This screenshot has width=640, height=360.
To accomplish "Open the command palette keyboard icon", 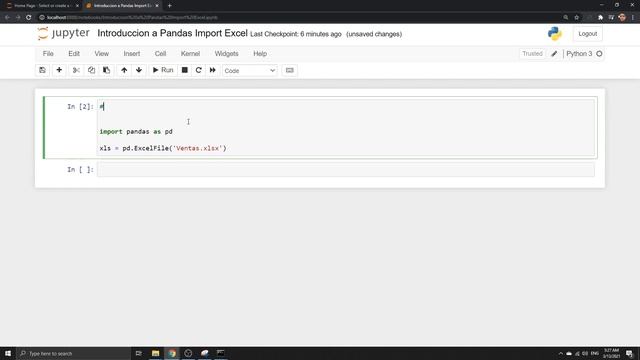I will pos(289,70).
